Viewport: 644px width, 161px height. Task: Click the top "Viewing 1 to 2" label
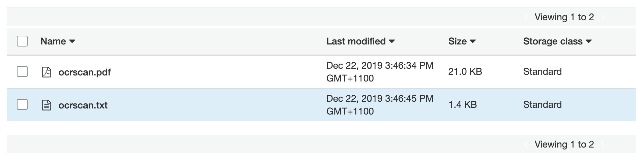pyautogui.click(x=564, y=17)
